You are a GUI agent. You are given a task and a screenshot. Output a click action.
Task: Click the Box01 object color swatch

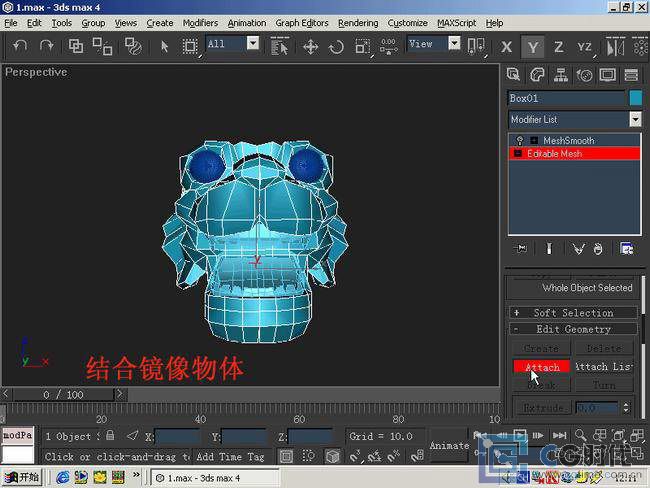(x=635, y=98)
